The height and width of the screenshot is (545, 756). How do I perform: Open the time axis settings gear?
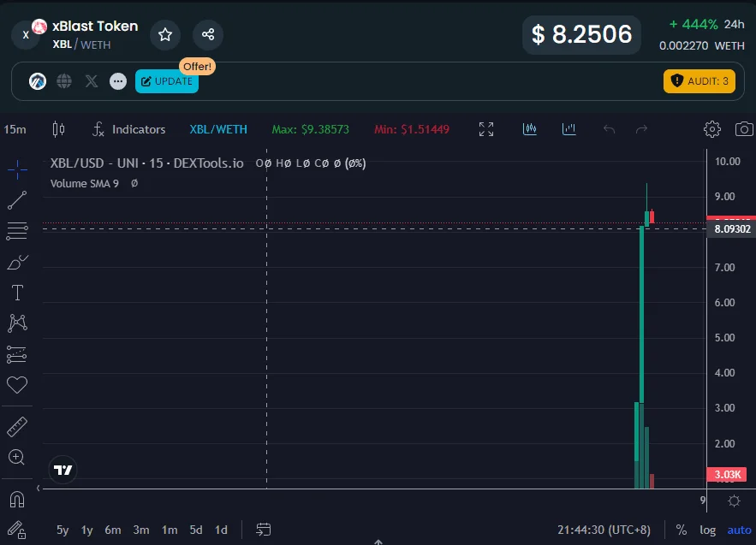(x=734, y=501)
